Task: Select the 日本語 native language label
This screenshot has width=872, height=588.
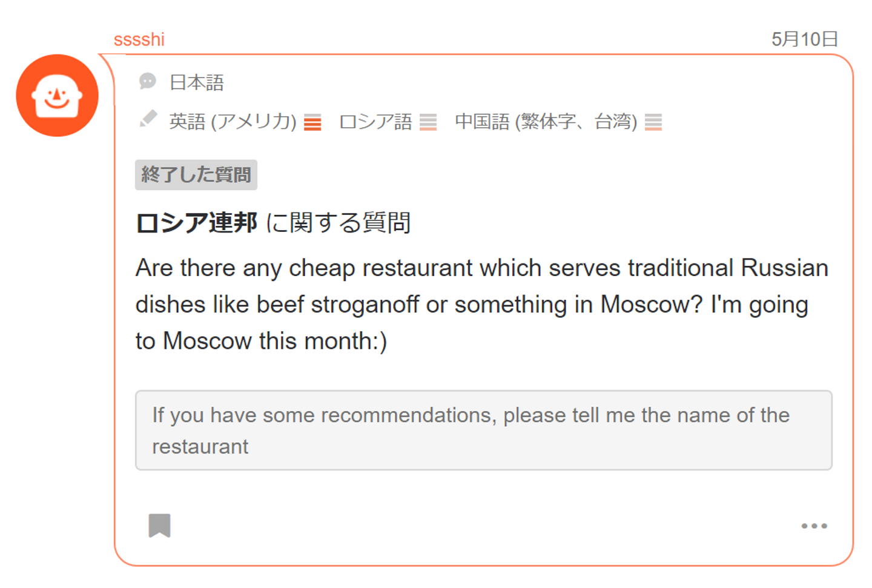Action: 197,82
